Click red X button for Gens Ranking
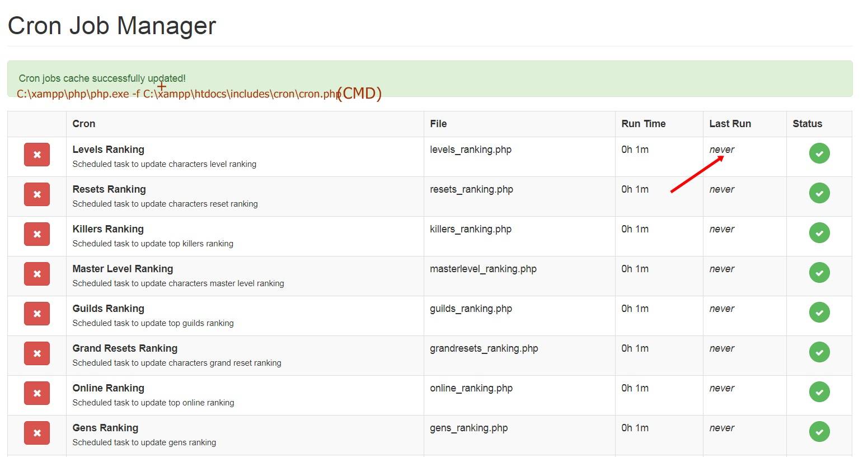The height and width of the screenshot is (457, 868). click(x=37, y=433)
